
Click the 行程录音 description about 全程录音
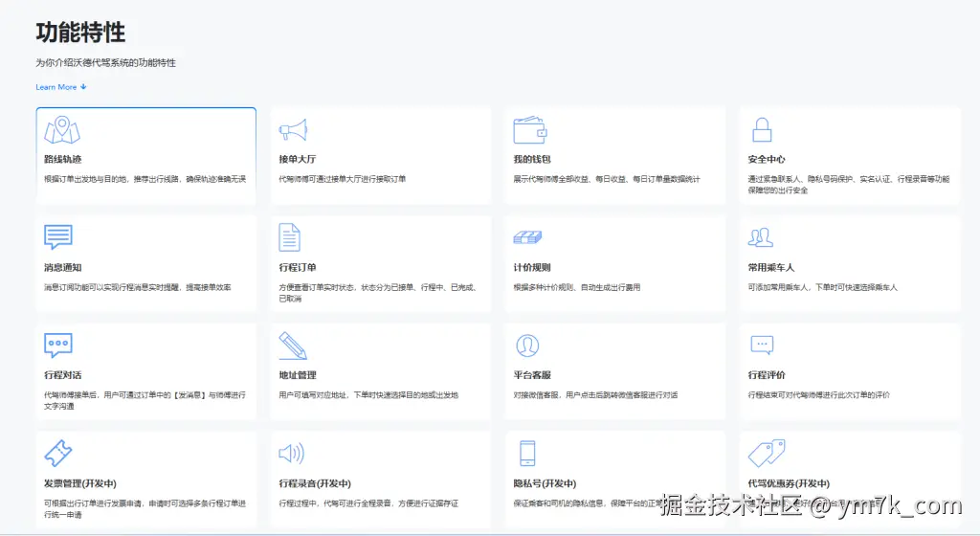pyautogui.click(x=368, y=502)
